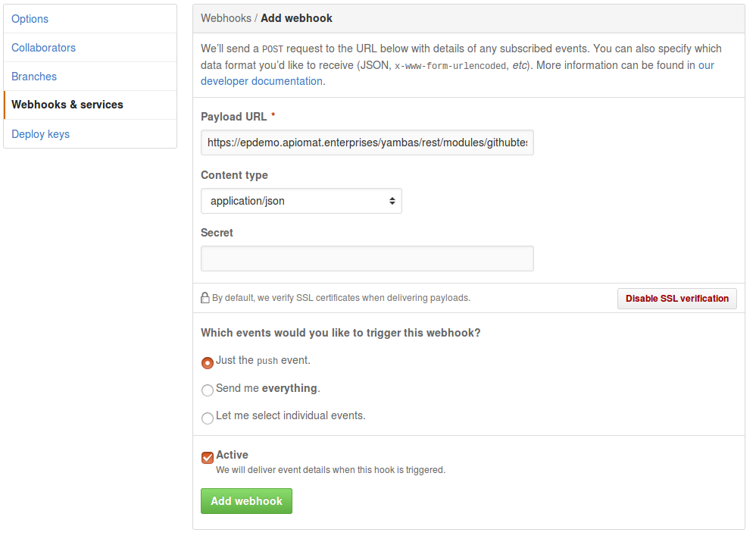Click the green Add webhook button
Screen dimensions: 756x539
(246, 501)
